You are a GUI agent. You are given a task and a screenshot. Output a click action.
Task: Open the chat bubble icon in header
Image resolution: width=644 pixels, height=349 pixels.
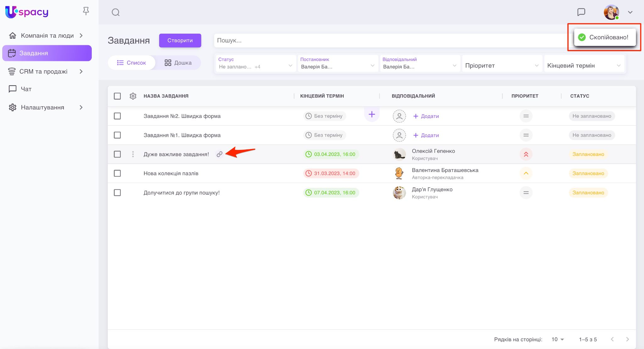[581, 12]
